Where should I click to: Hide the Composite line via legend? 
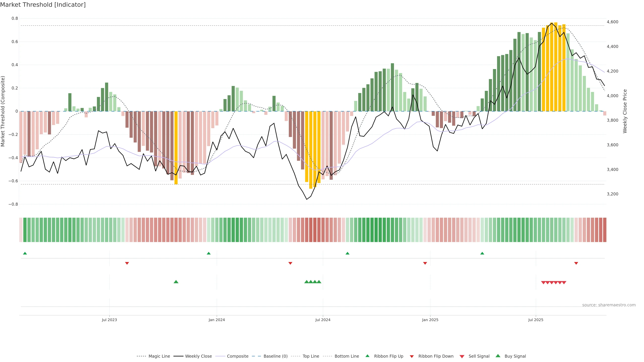coord(237,356)
